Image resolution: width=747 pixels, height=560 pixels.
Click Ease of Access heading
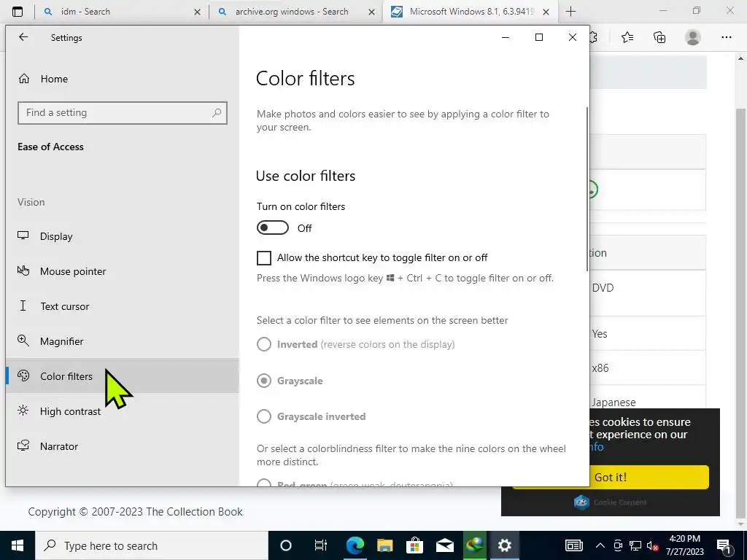tap(50, 147)
